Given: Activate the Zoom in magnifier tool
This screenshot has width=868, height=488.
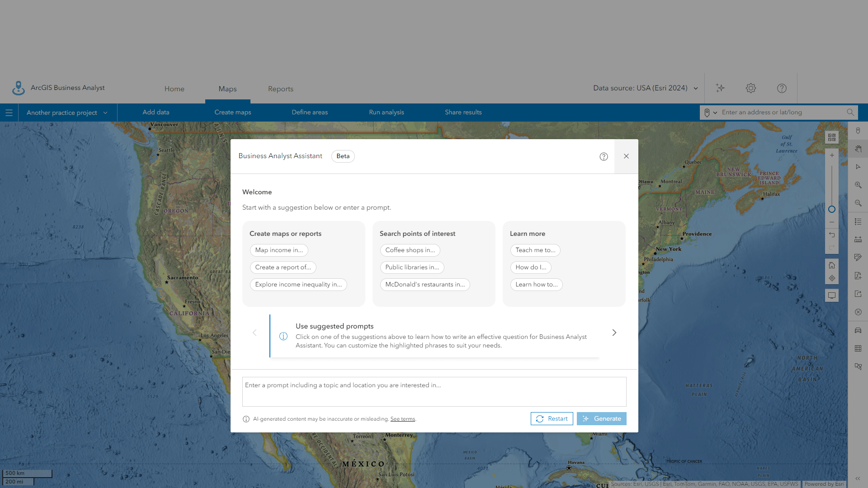Looking at the screenshot, I should point(858,185).
